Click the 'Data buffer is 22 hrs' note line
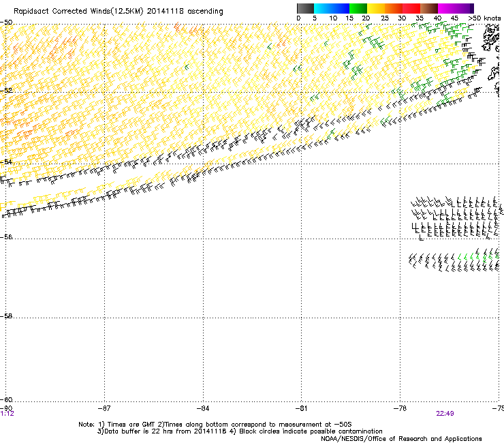Viewport: 504px width, 443px height. coord(240,431)
